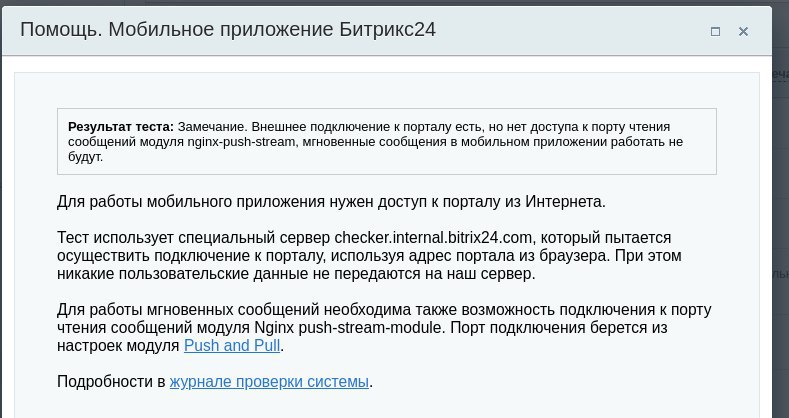The image size is (789, 418).
Task: Click the line никакие пользовательские данные не передаются
Action: (x=296, y=274)
